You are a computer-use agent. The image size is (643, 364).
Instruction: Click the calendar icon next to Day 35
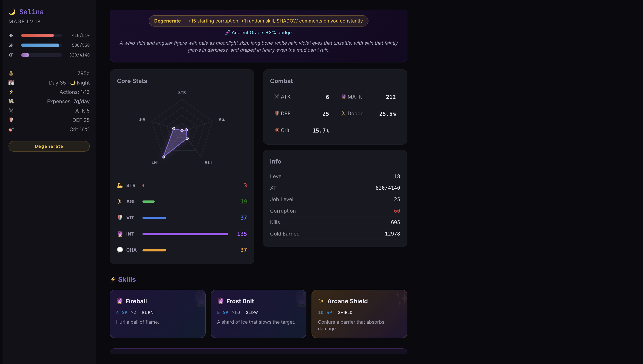click(x=11, y=83)
